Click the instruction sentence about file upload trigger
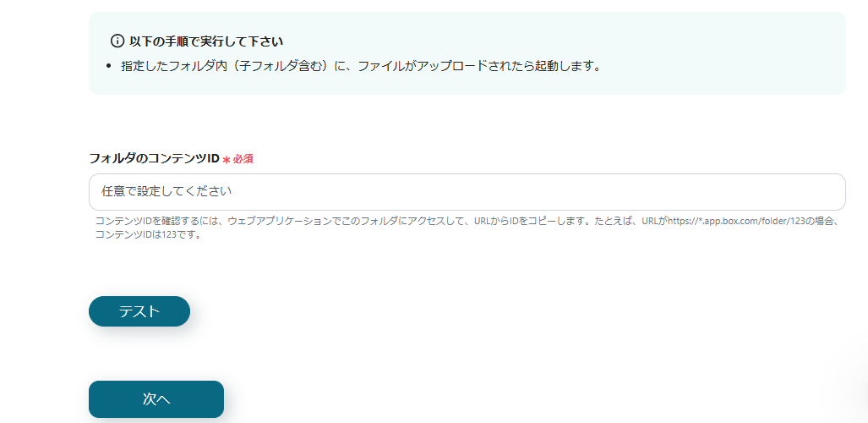868x423 pixels. (361, 67)
